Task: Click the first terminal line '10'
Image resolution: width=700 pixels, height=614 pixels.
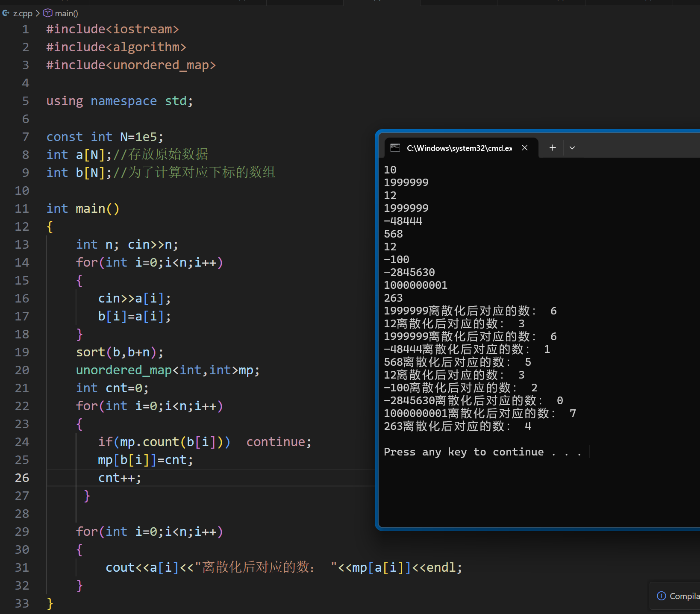Action: 390,170
